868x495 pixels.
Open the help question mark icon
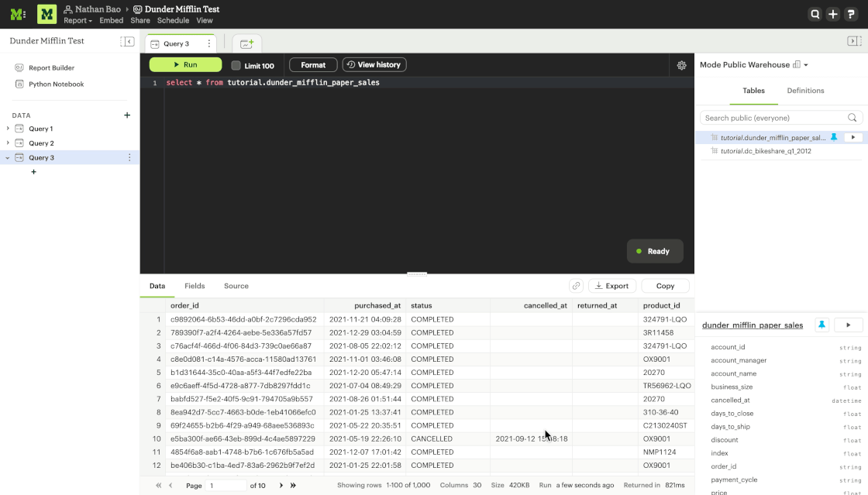[852, 15]
